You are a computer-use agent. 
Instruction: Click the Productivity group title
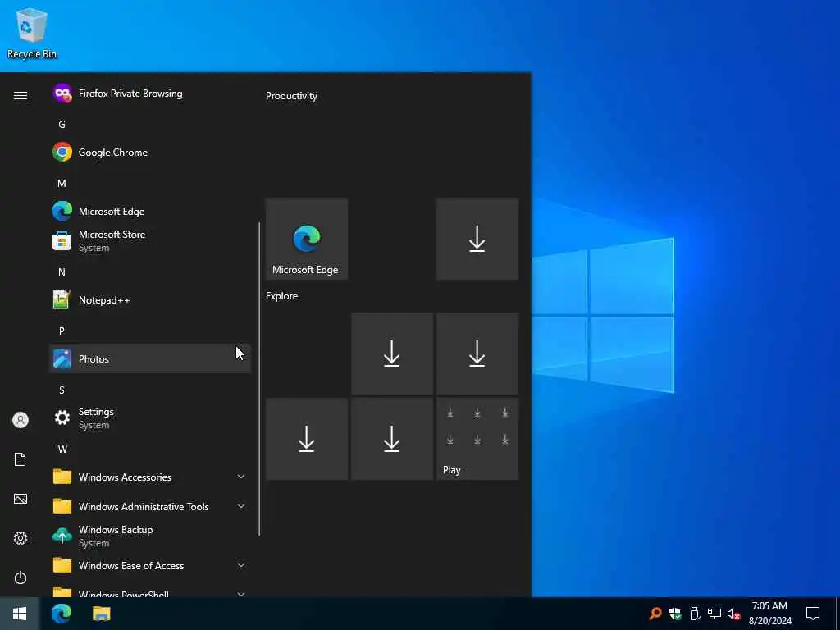pos(291,96)
